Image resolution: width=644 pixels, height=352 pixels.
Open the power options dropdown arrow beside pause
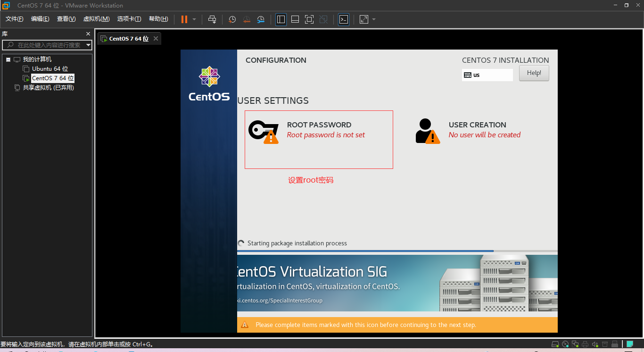[x=194, y=19]
